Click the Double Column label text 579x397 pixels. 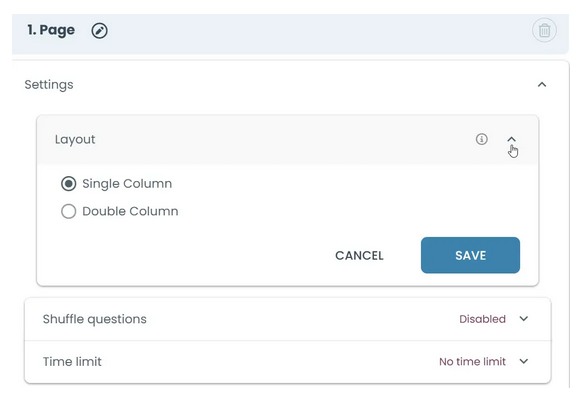pyautogui.click(x=130, y=211)
